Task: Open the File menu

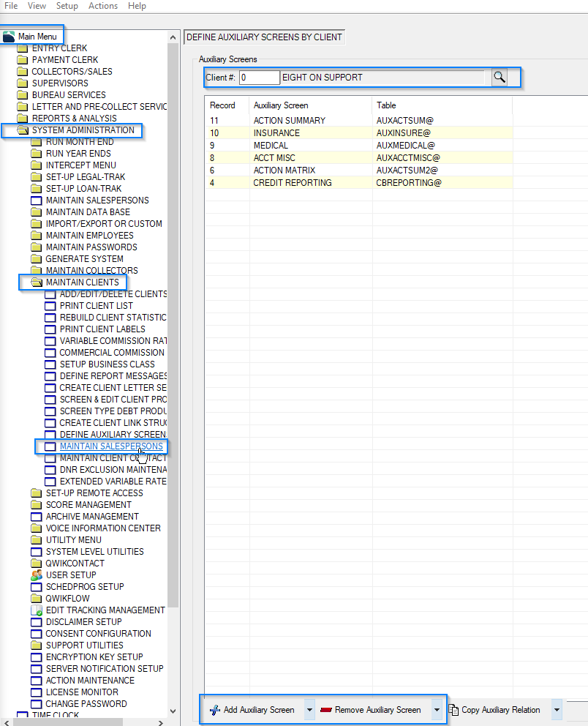Action: 11,6
